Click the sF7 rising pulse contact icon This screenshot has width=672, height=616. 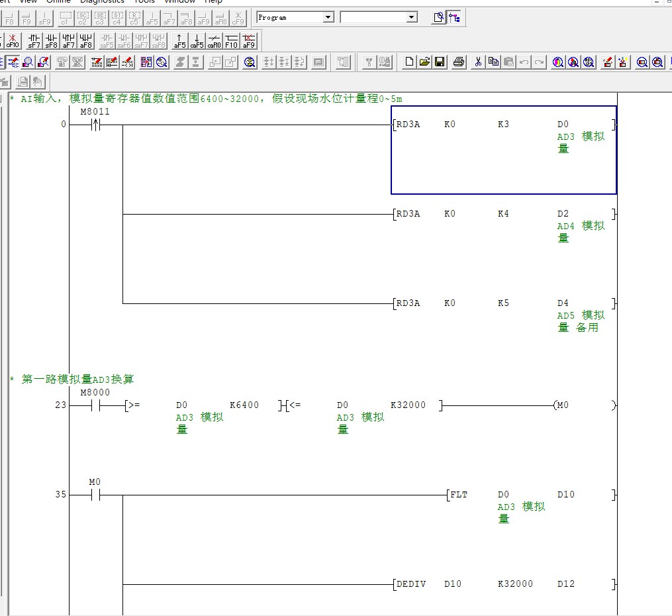click(x=34, y=42)
